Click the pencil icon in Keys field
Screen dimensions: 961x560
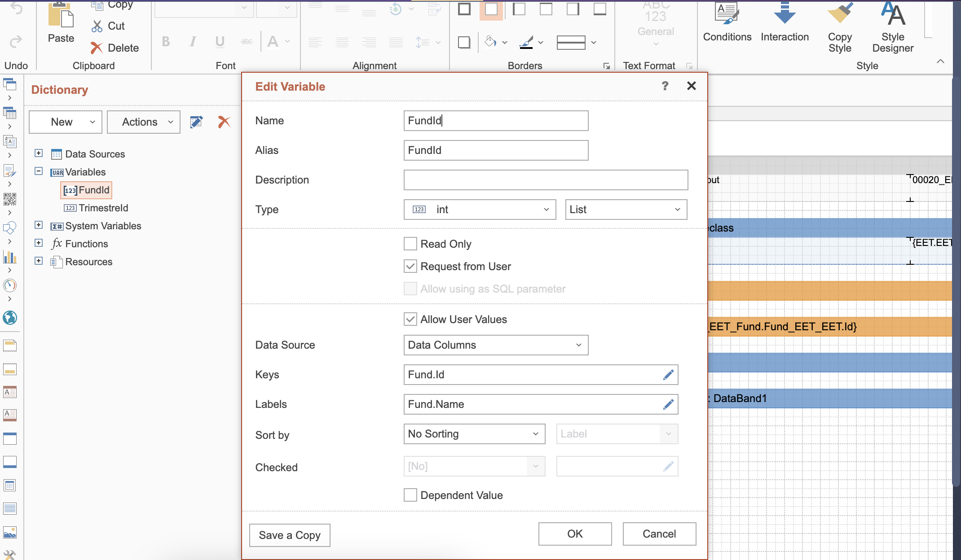click(668, 375)
